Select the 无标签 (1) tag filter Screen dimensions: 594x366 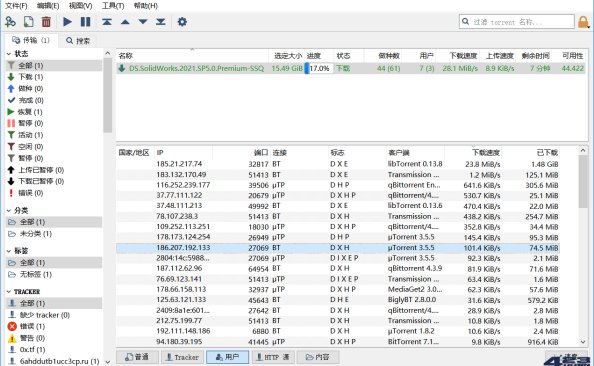tap(54, 274)
